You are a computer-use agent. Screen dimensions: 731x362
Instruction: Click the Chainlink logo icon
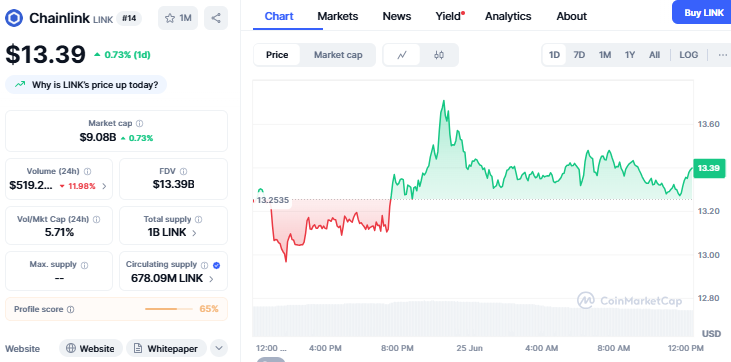click(x=14, y=18)
